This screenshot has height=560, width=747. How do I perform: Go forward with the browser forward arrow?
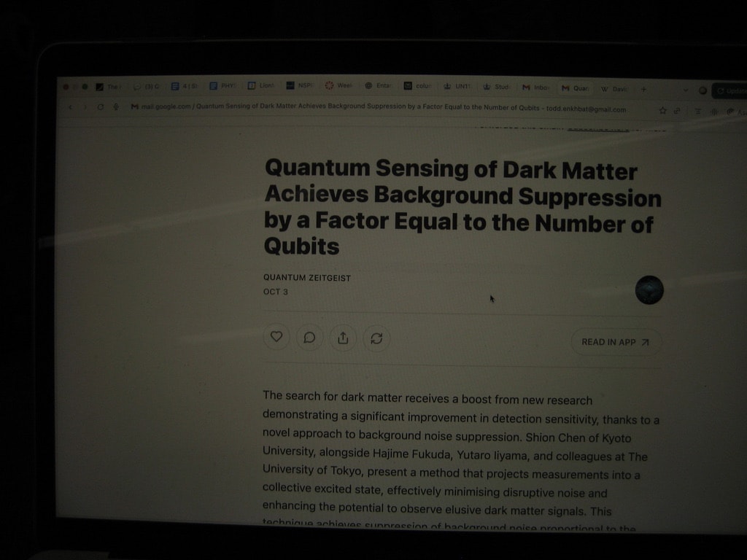(x=85, y=107)
